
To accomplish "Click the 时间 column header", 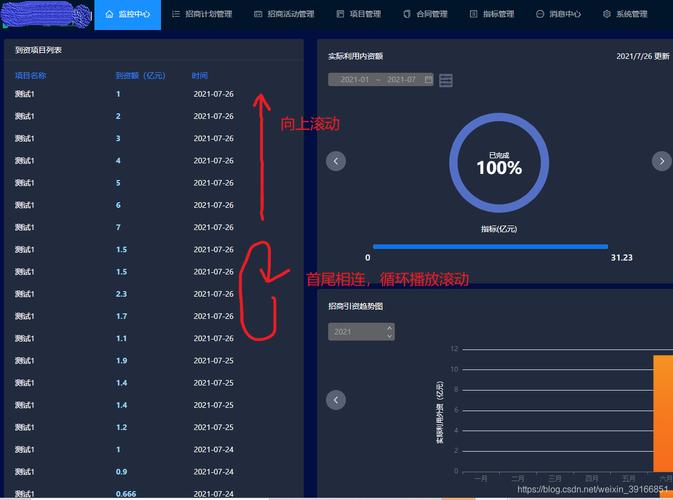I will coord(200,75).
